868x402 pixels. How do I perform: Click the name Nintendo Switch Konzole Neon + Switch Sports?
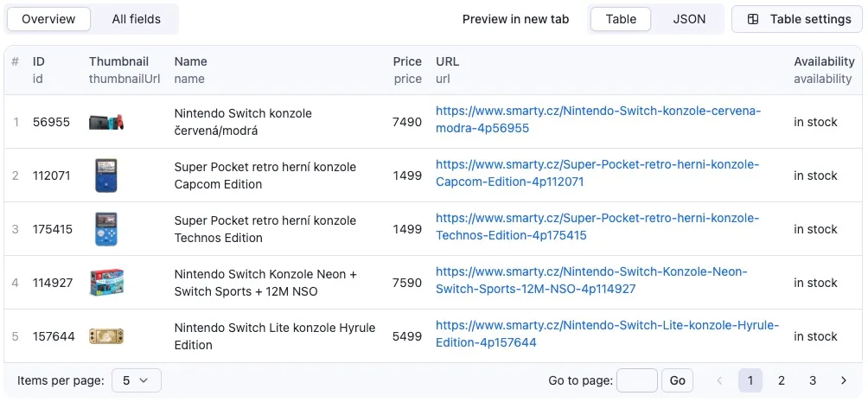[265, 283]
